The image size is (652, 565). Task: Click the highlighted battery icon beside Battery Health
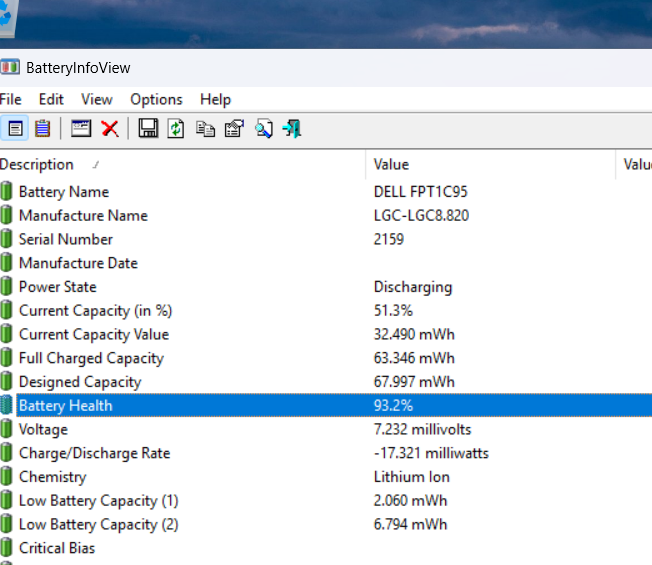pos(6,405)
